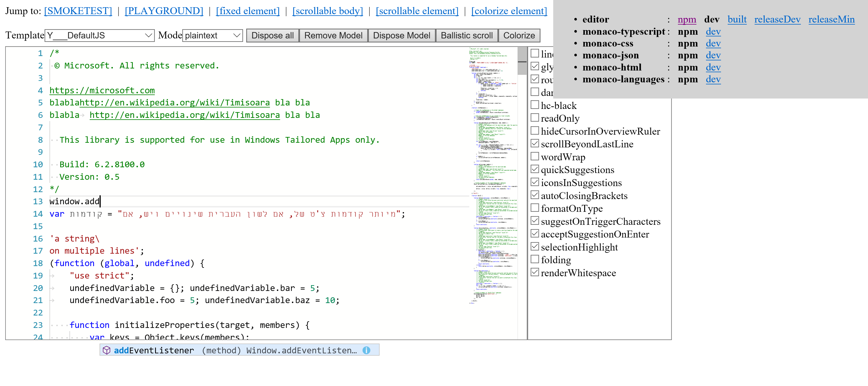
Task: Click the blue info icon on addEventListener suggestion
Action: (366, 350)
